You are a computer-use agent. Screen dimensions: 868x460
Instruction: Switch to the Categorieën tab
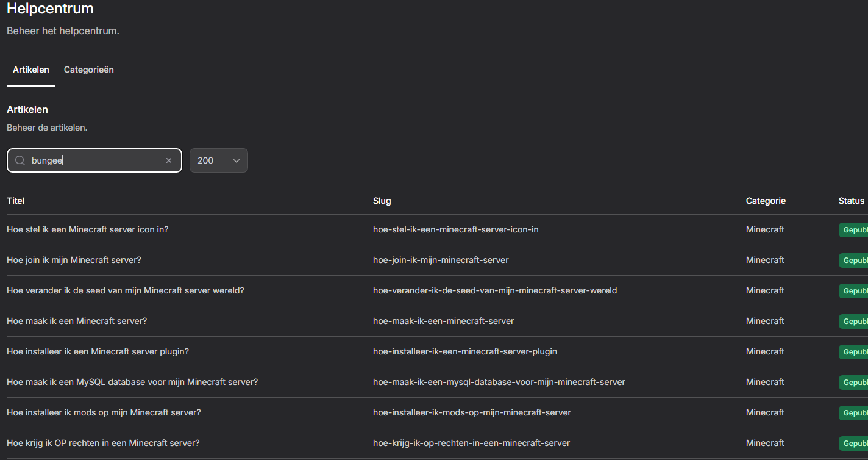coord(88,70)
